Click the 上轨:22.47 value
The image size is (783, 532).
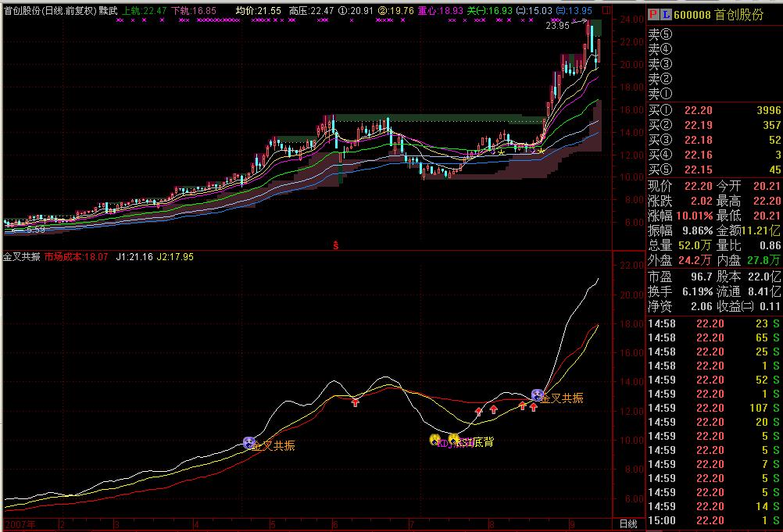pos(145,10)
